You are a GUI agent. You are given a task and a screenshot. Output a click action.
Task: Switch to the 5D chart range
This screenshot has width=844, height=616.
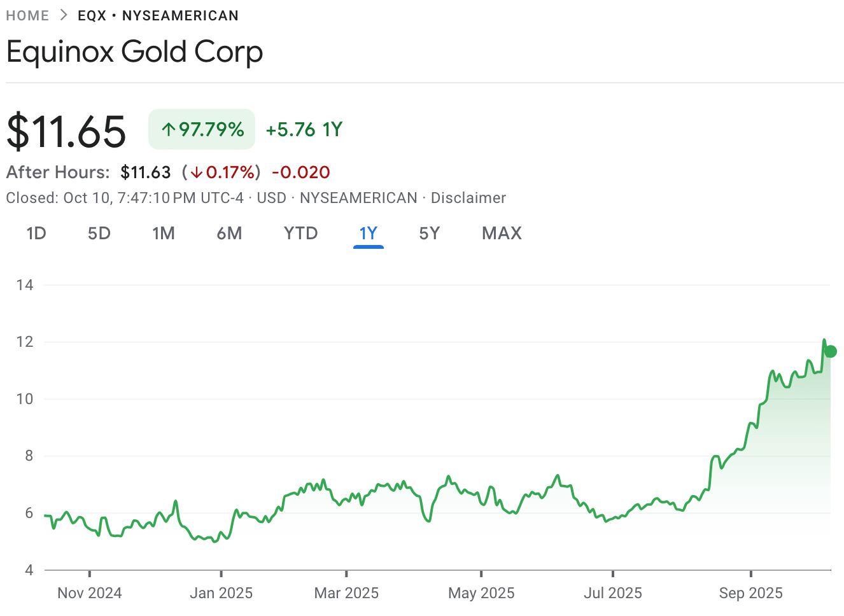pos(99,234)
